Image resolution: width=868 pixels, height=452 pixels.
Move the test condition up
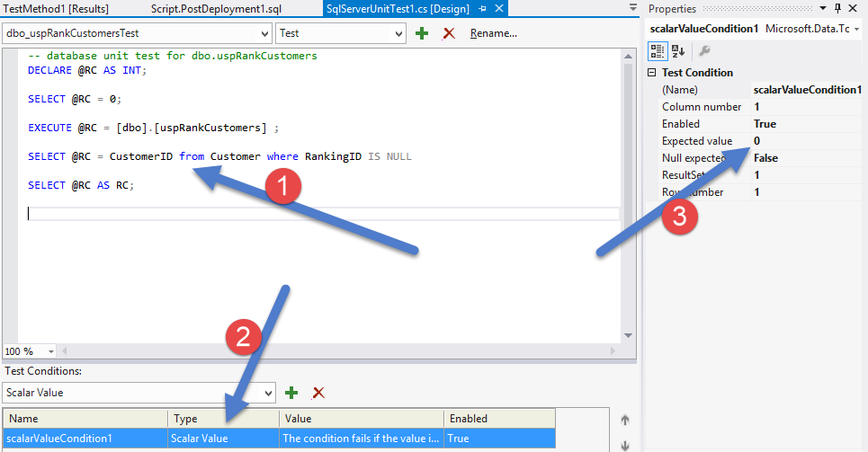[x=625, y=420]
